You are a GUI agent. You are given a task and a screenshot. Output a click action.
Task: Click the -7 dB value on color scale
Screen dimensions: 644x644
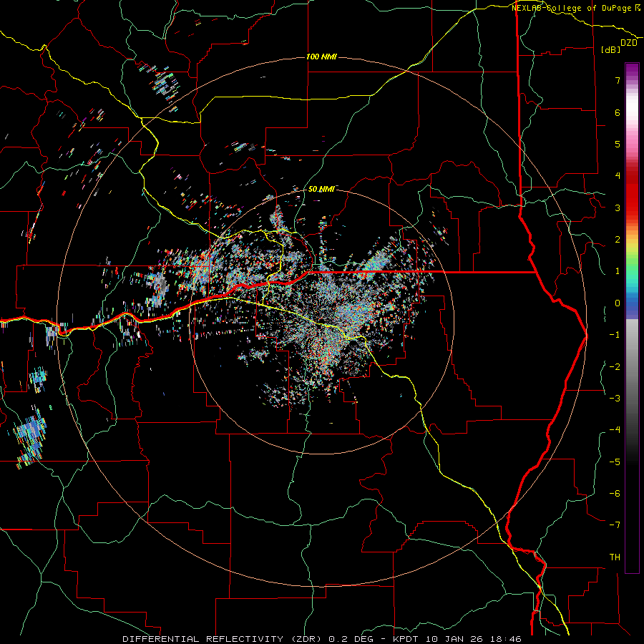(x=615, y=525)
